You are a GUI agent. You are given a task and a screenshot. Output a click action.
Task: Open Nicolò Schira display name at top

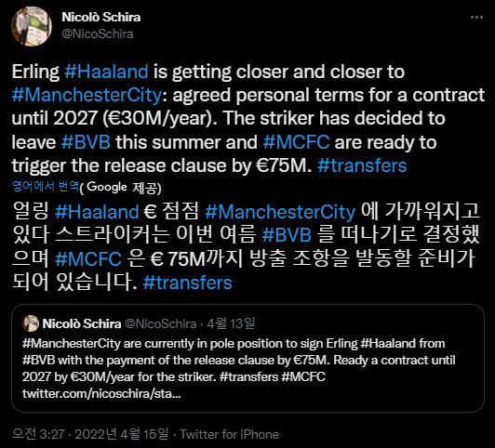(x=101, y=17)
